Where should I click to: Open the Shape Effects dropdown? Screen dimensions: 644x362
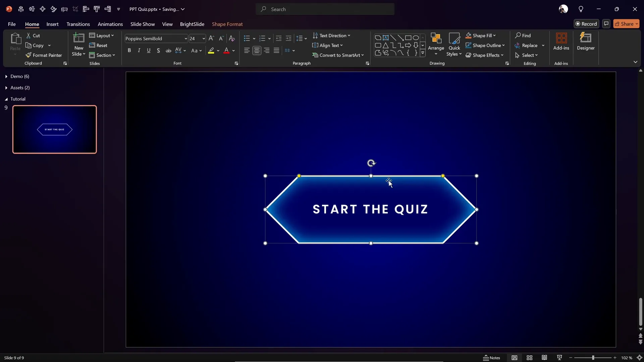485,55
